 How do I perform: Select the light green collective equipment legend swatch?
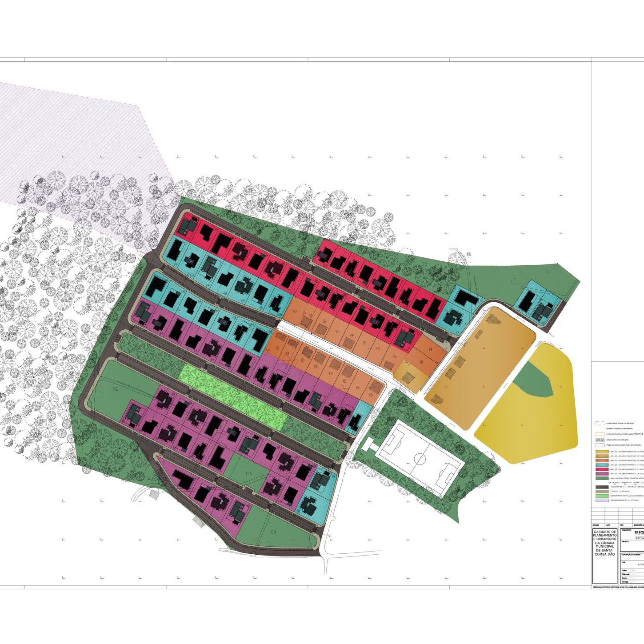click(x=602, y=496)
